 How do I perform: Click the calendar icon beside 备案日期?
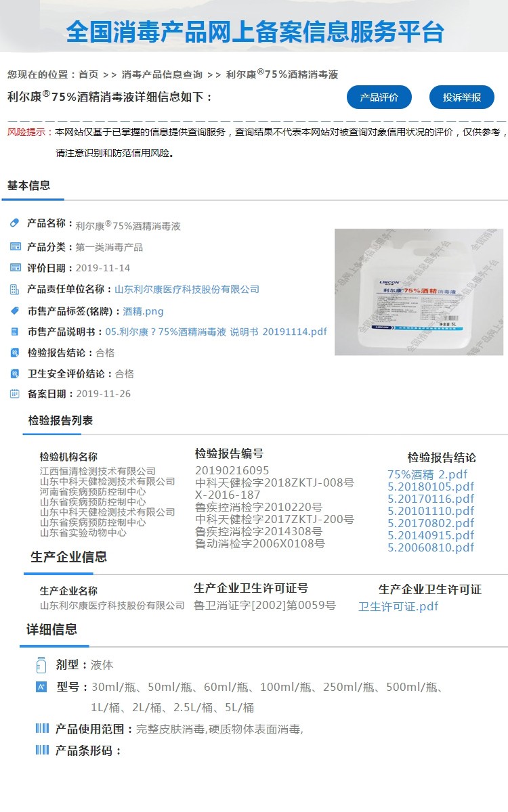point(15,394)
